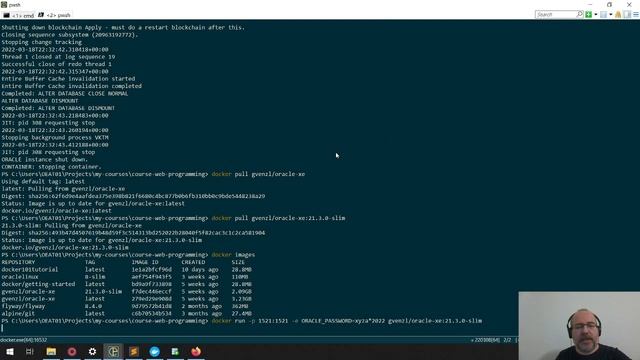The image size is (640, 360).
Task: Click the docker/getting-started repository row
Action: [127, 284]
